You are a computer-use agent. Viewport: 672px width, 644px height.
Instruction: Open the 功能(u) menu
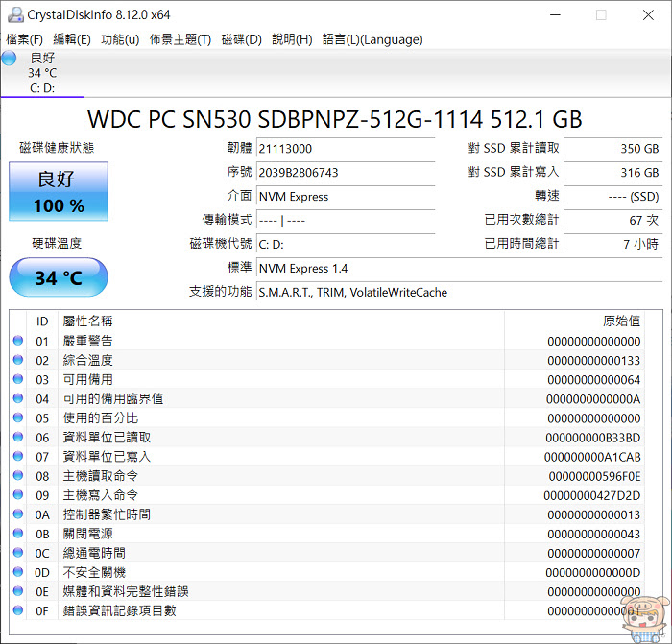[x=120, y=39]
